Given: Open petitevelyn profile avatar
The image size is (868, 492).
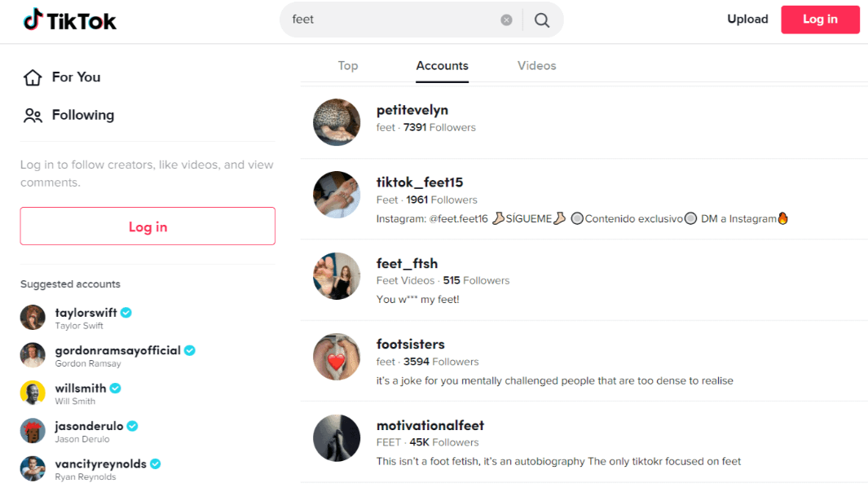Looking at the screenshot, I should (337, 122).
